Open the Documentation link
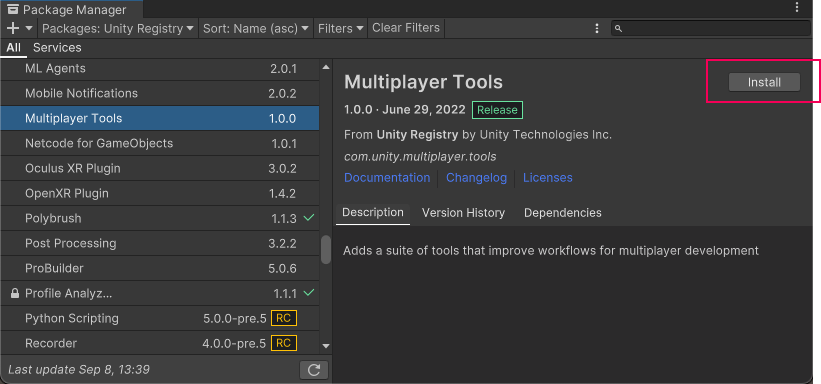Viewport: 821px width, 384px height. 387,178
